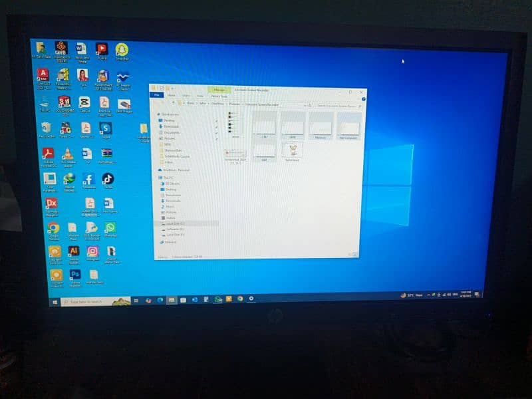The image size is (532, 399).
Task: Launch Adobe Photoshop from the desktop
Action: pos(75,278)
